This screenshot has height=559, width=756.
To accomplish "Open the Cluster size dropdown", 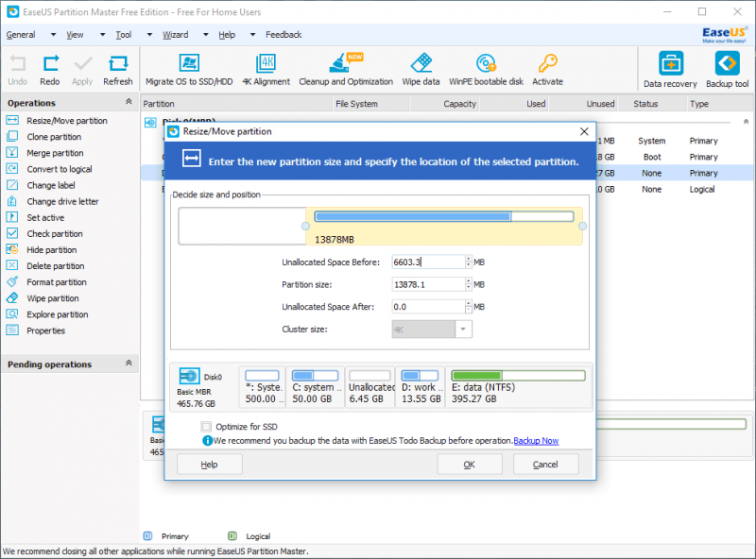I will 463,330.
